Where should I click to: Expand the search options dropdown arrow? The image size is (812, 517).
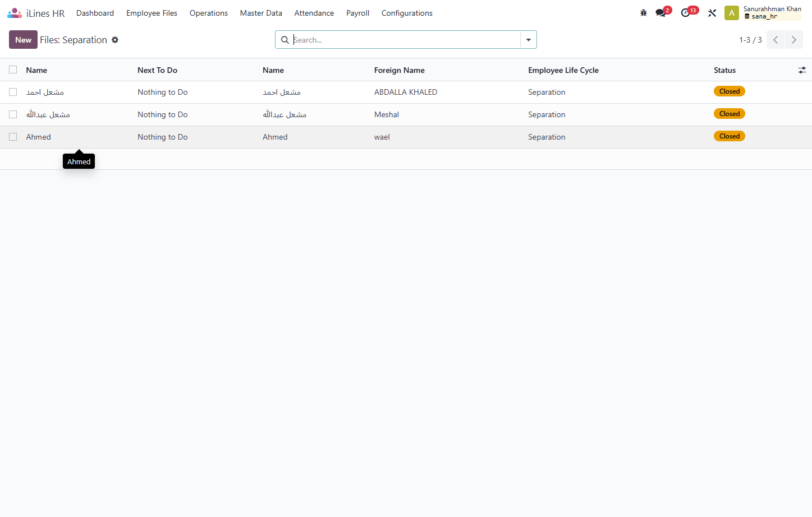[x=529, y=40]
